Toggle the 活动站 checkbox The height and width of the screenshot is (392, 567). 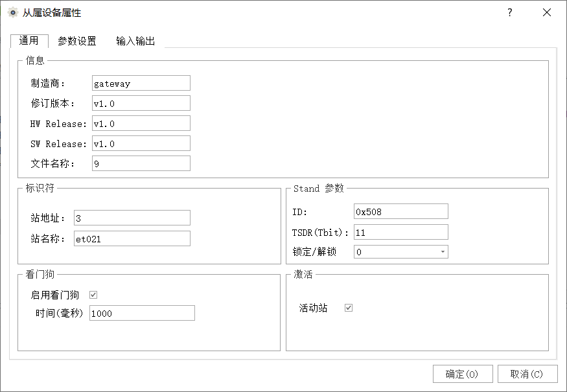[349, 308]
